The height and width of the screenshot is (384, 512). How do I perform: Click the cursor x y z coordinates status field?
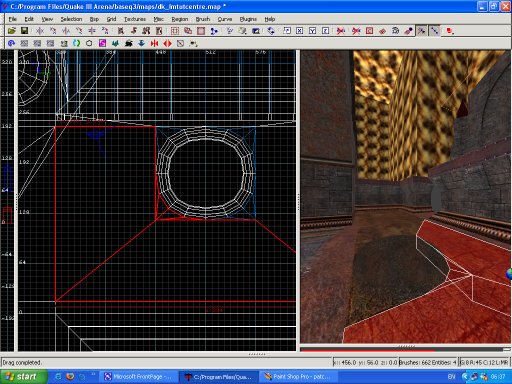(x=365, y=362)
